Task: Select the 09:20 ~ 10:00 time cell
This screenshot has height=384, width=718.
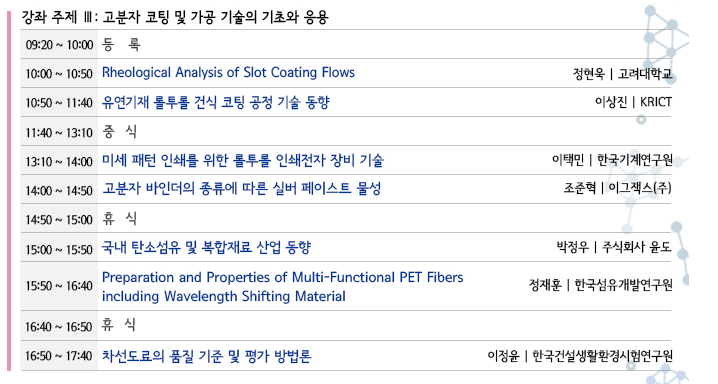Action: (59, 45)
